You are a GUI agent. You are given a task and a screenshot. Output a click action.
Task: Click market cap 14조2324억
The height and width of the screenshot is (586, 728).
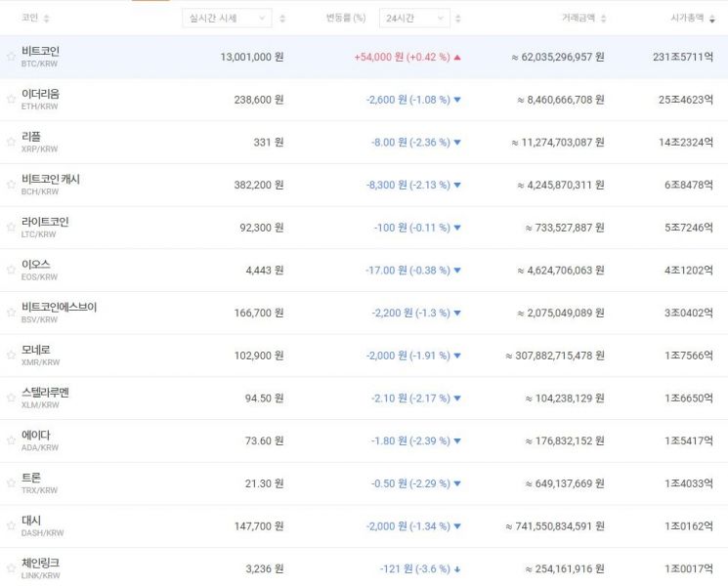(686, 143)
